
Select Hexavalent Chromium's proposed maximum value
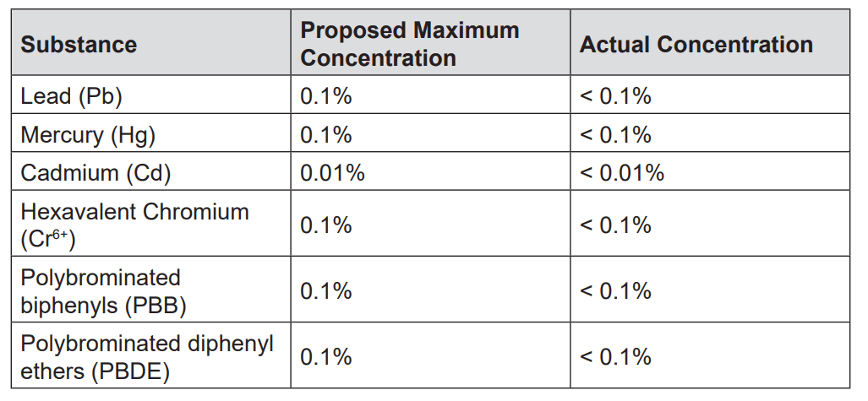click(x=326, y=225)
